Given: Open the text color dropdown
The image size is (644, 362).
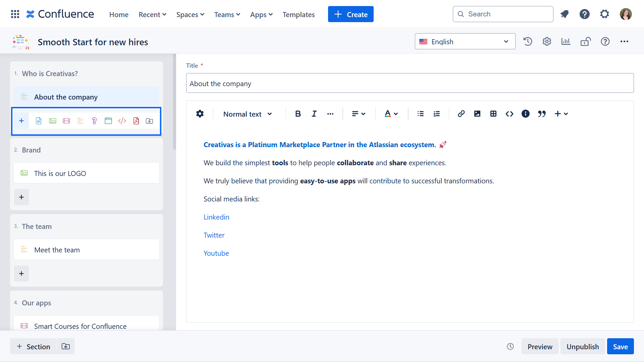Looking at the screenshot, I should [391, 114].
